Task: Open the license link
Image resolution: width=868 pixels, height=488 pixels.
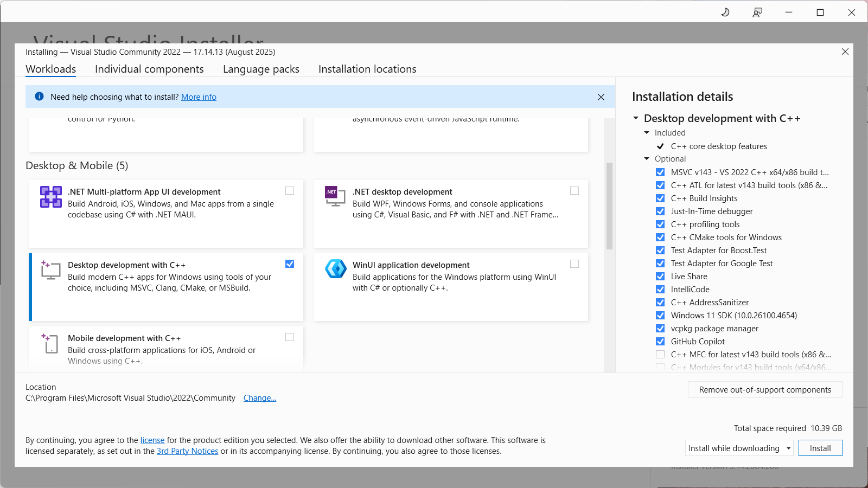Action: pyautogui.click(x=152, y=440)
